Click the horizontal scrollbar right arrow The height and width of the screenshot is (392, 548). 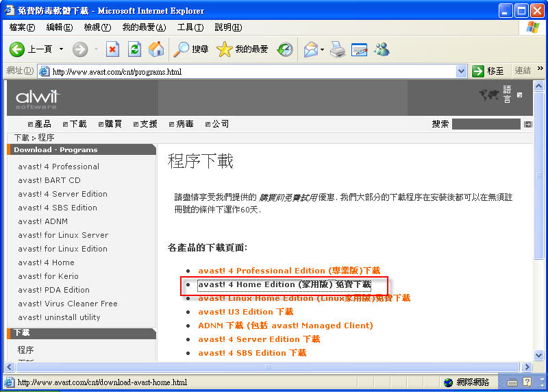point(527,367)
